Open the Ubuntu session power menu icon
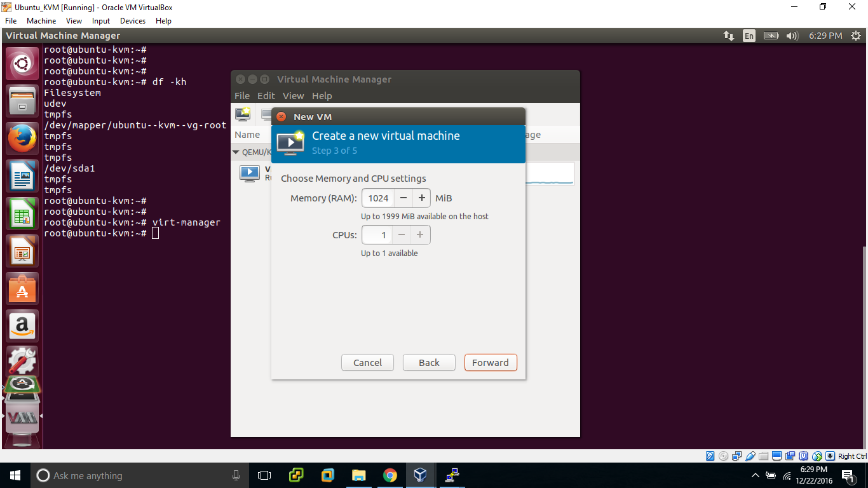Image resolution: width=868 pixels, height=488 pixels. (855, 36)
